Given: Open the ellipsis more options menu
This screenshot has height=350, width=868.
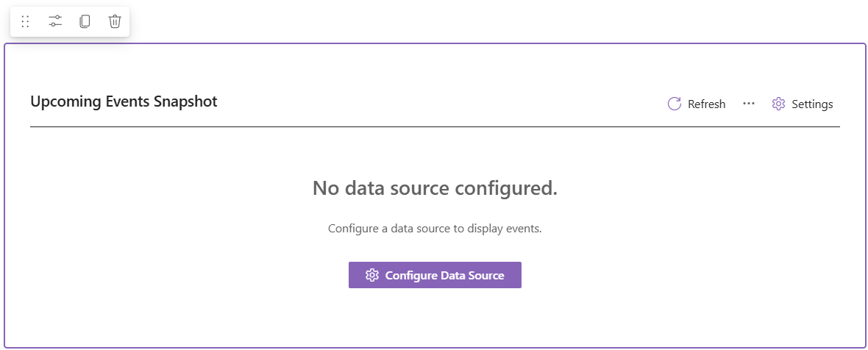Looking at the screenshot, I should tap(749, 104).
